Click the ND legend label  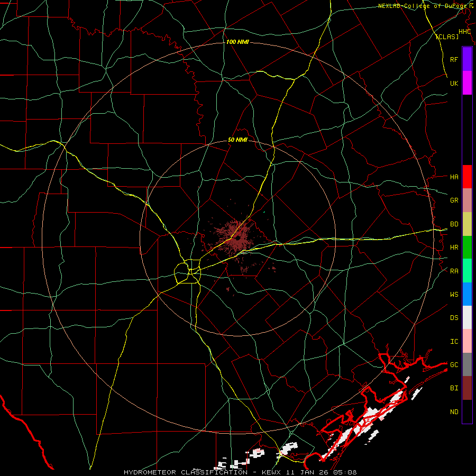pyautogui.click(x=454, y=412)
